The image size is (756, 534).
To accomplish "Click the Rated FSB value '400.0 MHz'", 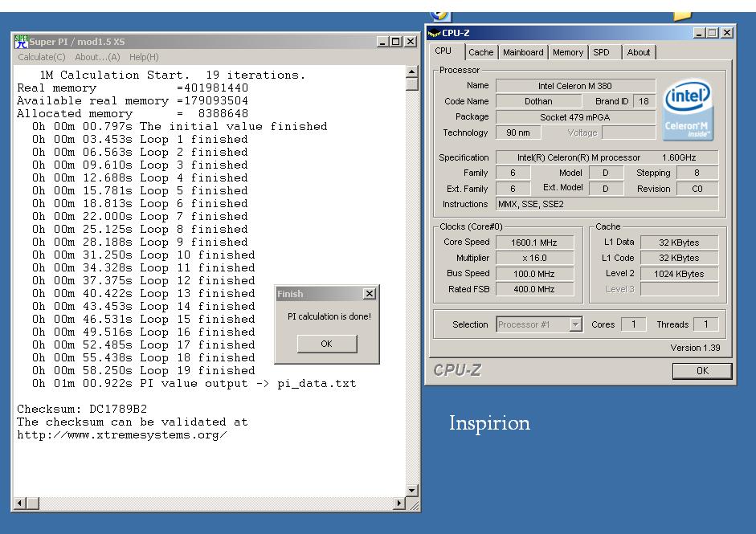I will tap(535, 289).
